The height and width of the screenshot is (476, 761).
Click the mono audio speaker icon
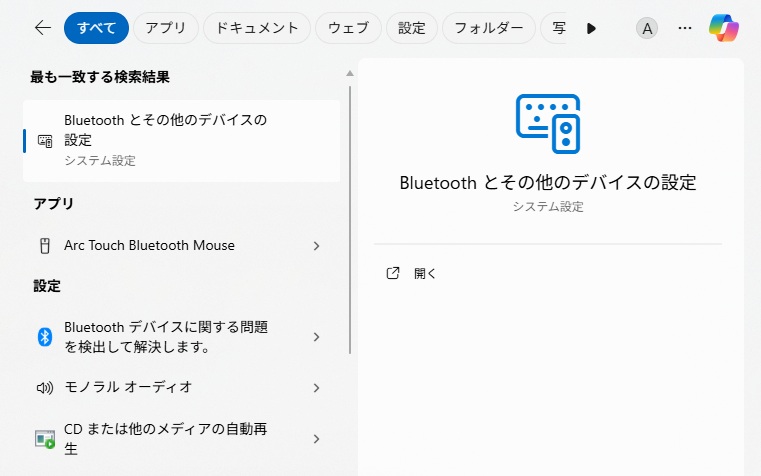point(44,388)
